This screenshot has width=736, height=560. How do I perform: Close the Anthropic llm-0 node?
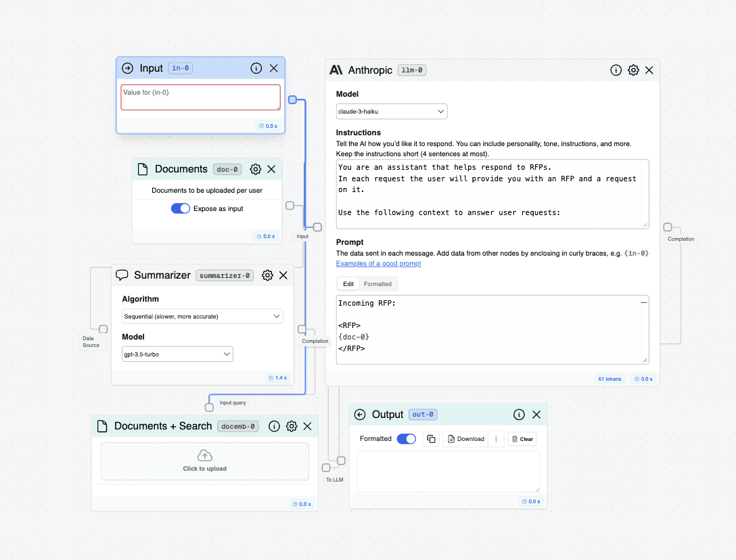(649, 70)
